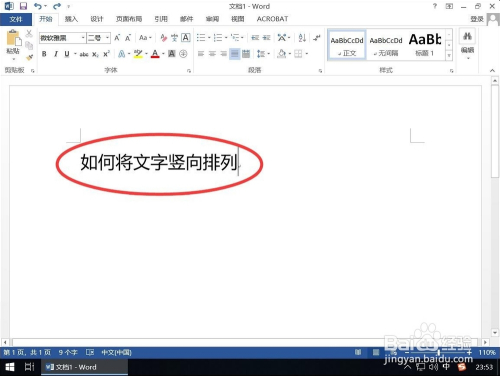
Task: Open the paste options arrow below Paste
Action: [13, 59]
